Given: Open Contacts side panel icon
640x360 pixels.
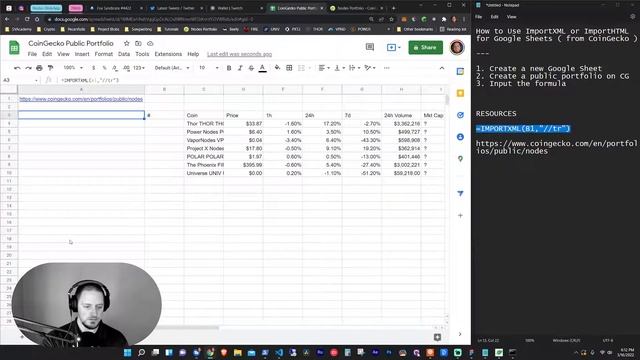Looking at the screenshot, I should [460, 137].
